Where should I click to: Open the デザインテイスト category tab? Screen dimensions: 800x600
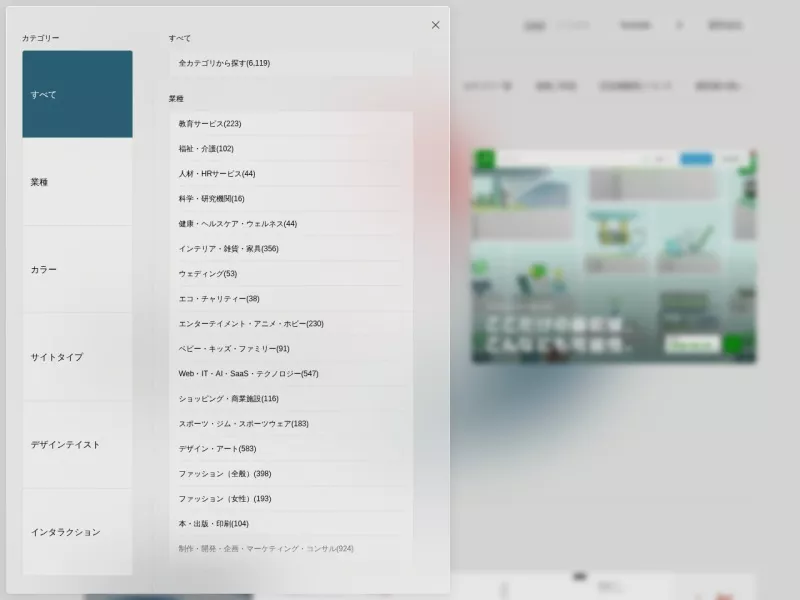point(77,444)
